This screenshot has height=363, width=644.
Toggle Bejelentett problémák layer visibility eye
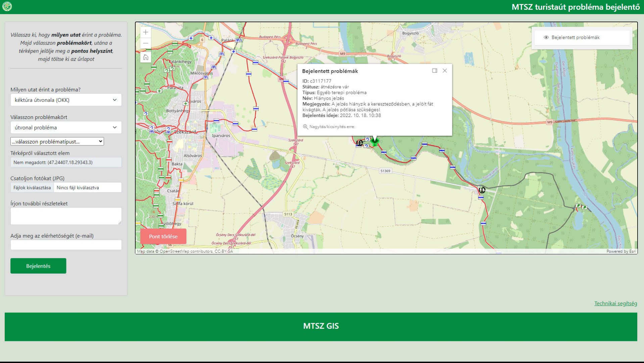pyautogui.click(x=546, y=38)
